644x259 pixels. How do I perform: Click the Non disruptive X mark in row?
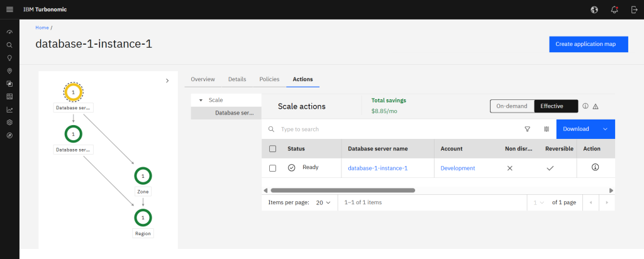pyautogui.click(x=509, y=168)
